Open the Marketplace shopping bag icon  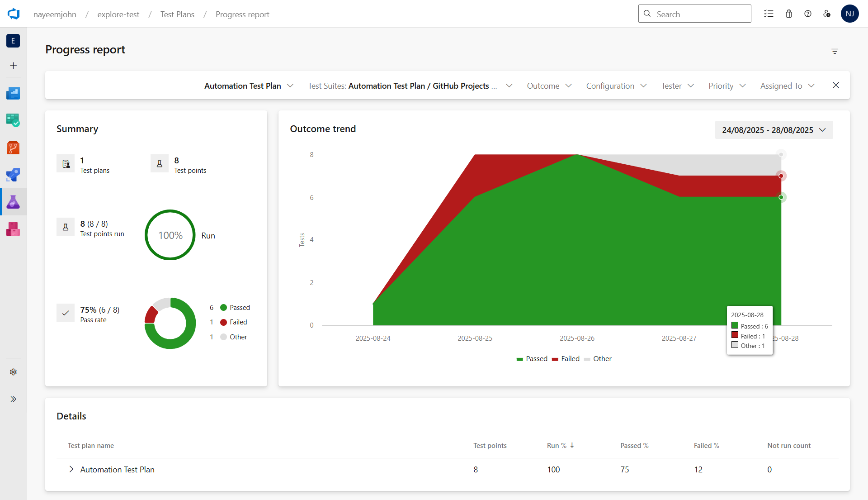point(788,14)
